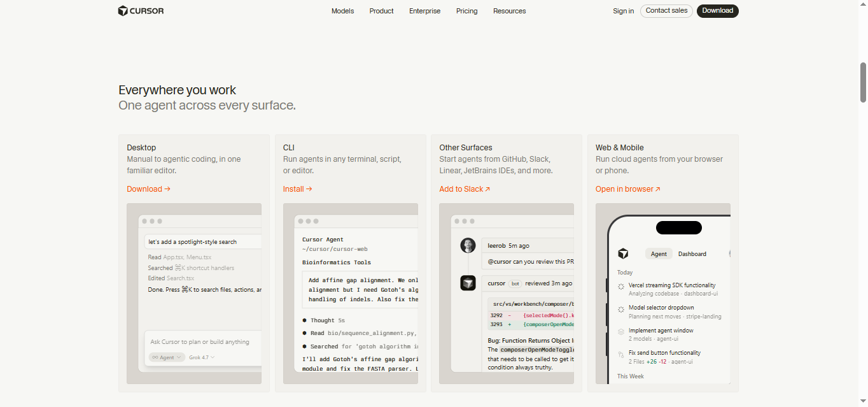Screen dimensions: 868x407
Task: Click the Open in browser link
Action: 627,189
